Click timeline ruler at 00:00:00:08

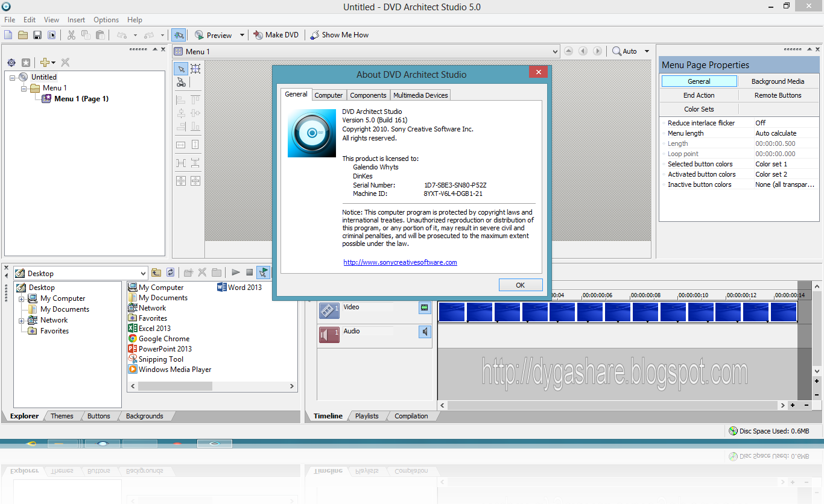[x=645, y=295]
